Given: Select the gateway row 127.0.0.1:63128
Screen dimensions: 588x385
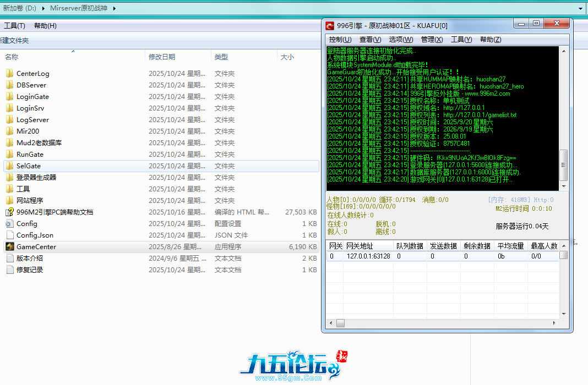Looking at the screenshot, I should pyautogui.click(x=368, y=256).
